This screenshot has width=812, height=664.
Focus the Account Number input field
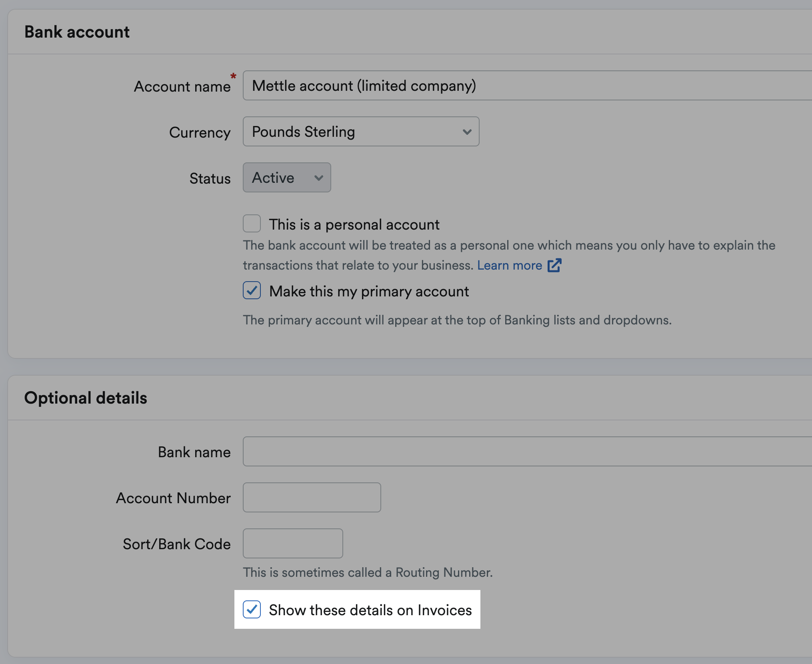pos(312,498)
